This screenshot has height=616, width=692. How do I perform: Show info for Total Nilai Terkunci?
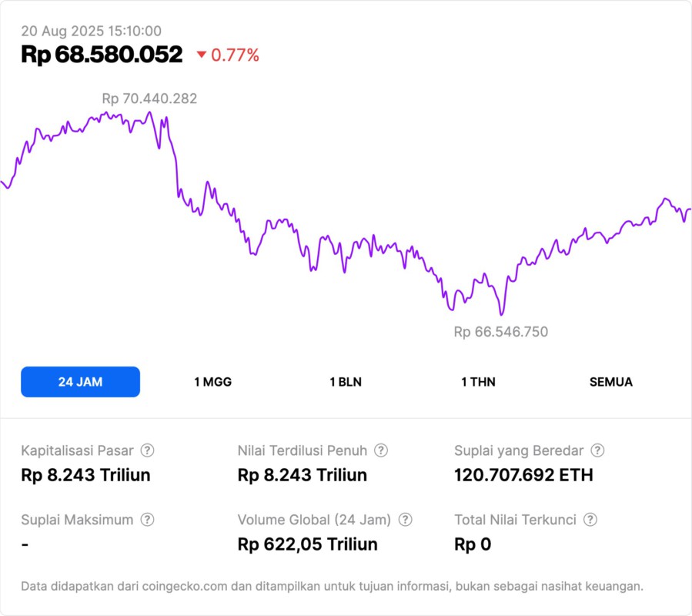(x=590, y=520)
